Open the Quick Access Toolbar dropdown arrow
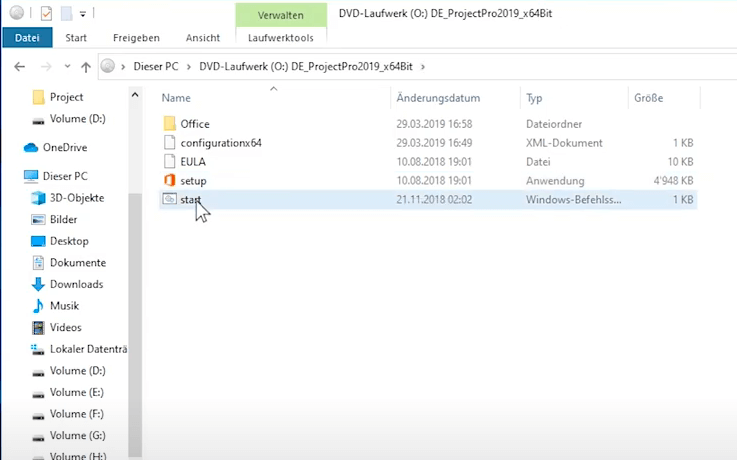The width and height of the screenshot is (737, 460). click(82, 14)
